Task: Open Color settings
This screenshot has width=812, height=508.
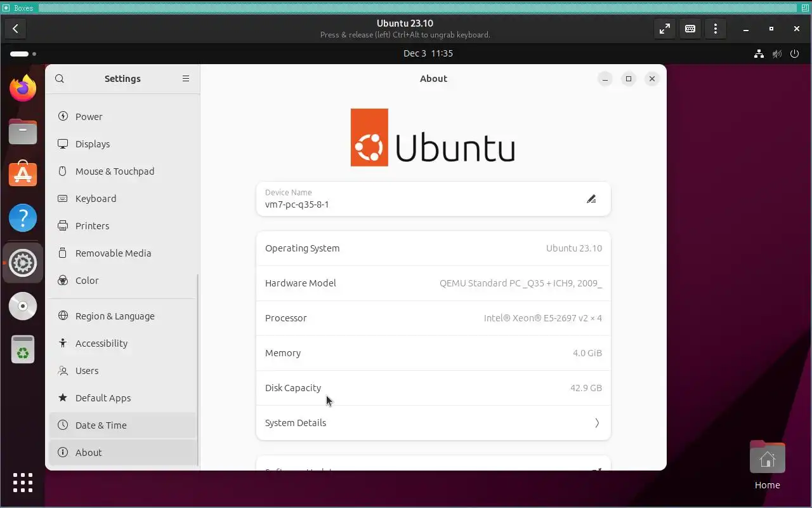Action: click(122, 280)
